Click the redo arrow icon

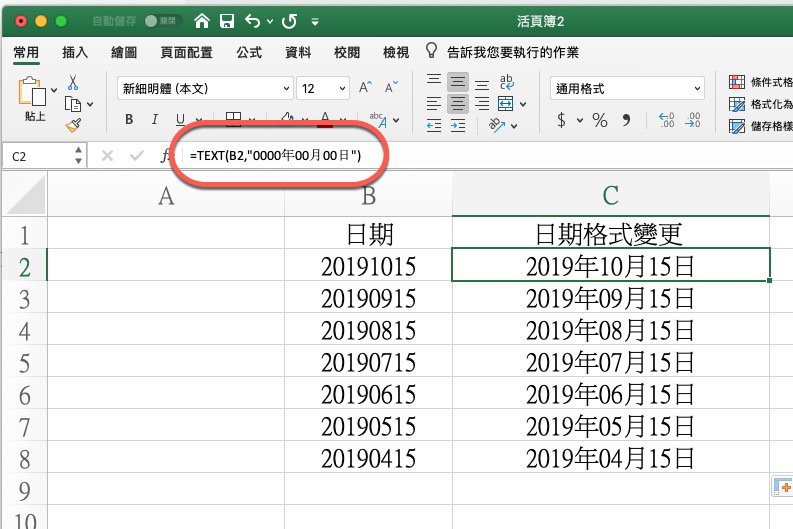[x=290, y=21]
